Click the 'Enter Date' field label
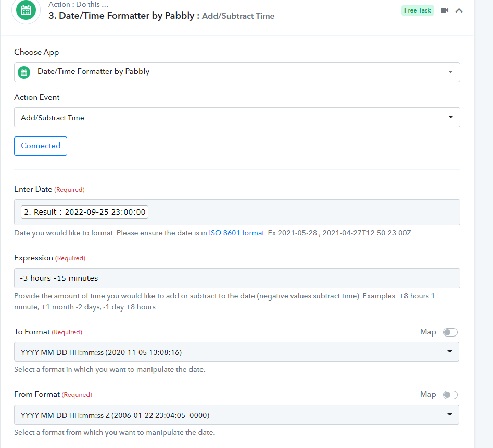 [x=33, y=189]
